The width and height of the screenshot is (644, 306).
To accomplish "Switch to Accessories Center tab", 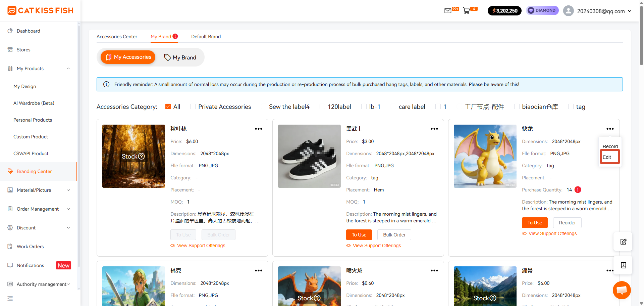I will [x=117, y=37].
